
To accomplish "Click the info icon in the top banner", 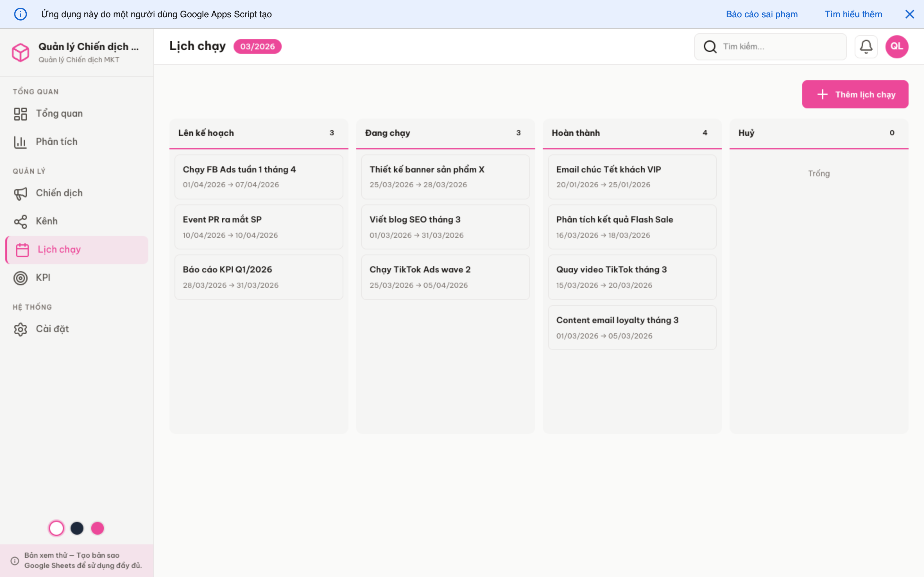I will [x=21, y=14].
